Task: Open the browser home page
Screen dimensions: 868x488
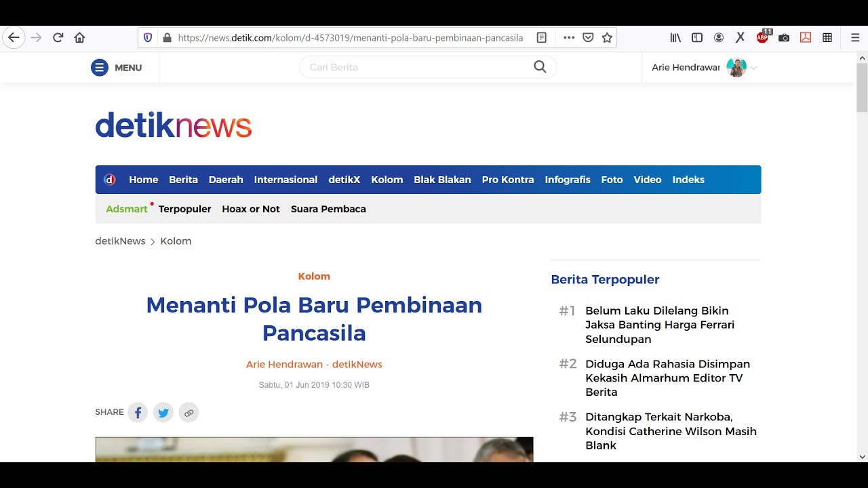Action: 80,38
